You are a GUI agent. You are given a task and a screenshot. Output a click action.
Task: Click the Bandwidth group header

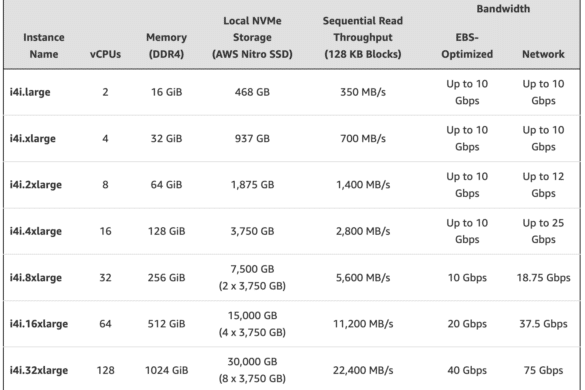[503, 9]
